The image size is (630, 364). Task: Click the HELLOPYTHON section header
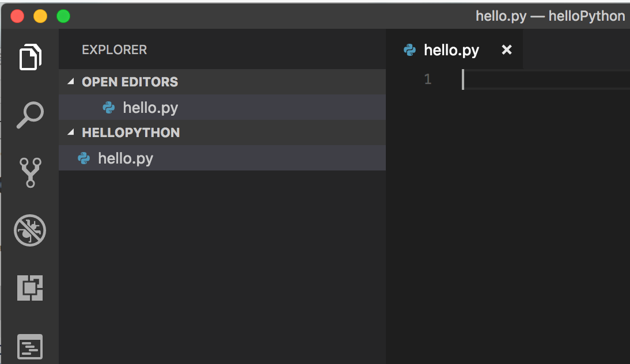click(222, 132)
